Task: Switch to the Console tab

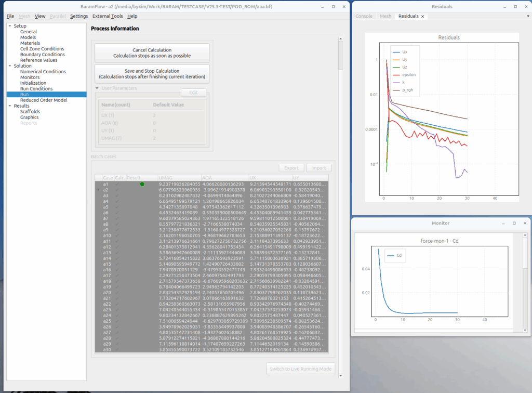Action: pos(364,17)
